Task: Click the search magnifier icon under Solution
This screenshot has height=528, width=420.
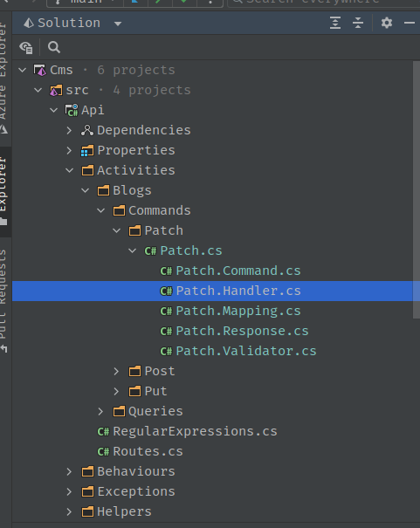Action: coord(54,47)
